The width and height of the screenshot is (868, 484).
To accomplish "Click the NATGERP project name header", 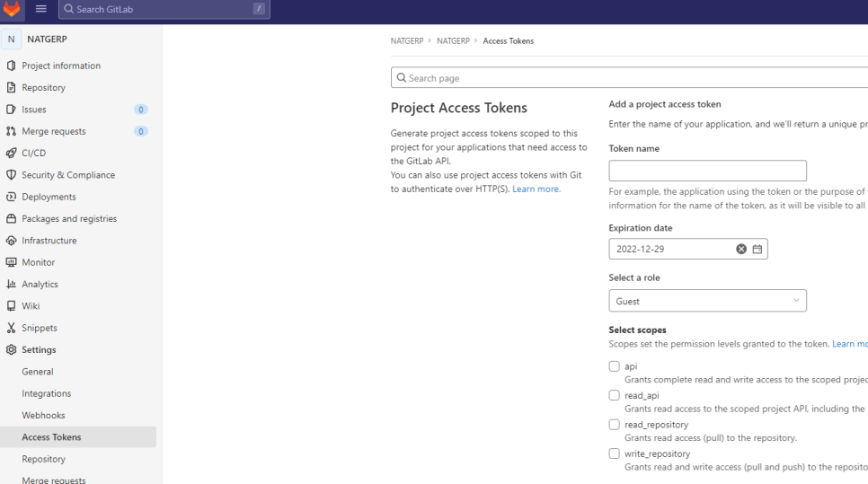I will (x=47, y=40).
